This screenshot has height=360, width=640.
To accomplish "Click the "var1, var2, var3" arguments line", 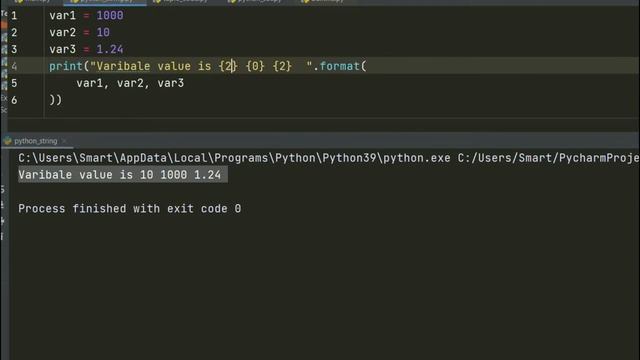I will click(130, 83).
